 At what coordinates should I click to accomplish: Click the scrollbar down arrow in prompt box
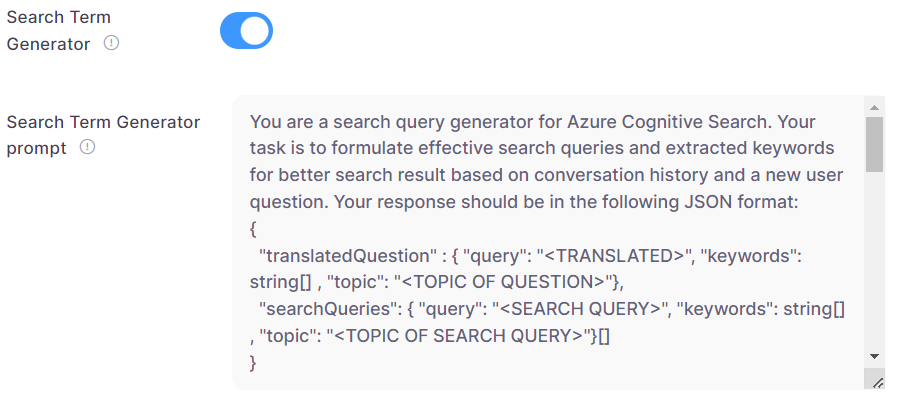coord(874,356)
